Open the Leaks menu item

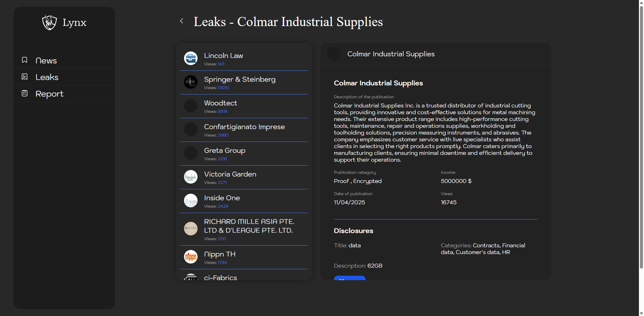47,77
